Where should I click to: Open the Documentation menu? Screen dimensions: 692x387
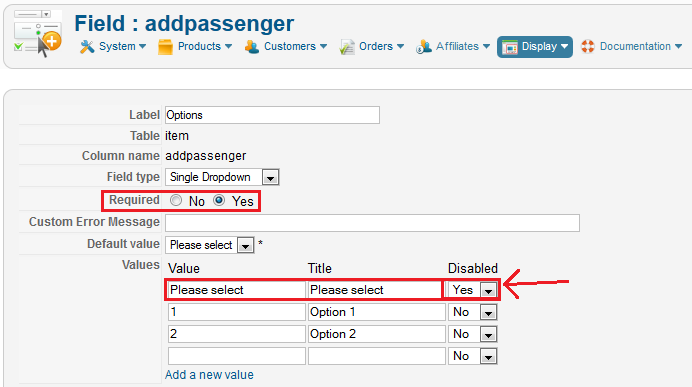coord(632,47)
